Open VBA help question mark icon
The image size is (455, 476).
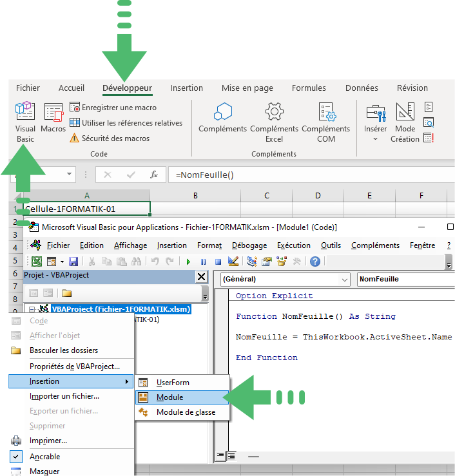pos(315,262)
